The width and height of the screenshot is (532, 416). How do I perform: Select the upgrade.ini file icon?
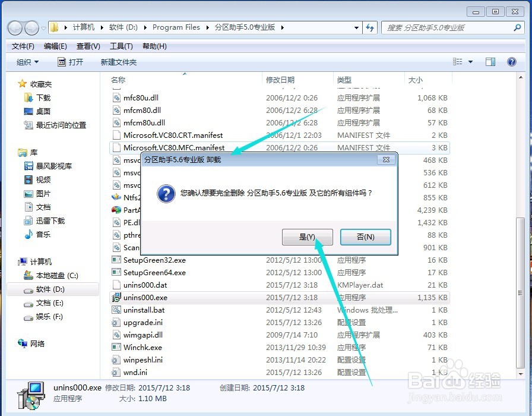[x=116, y=322]
